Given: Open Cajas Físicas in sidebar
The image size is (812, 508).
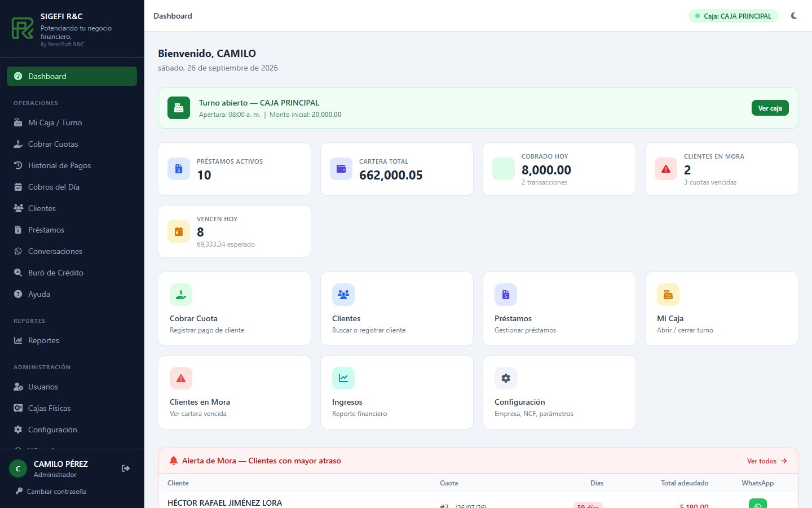Looking at the screenshot, I should click(72, 408).
